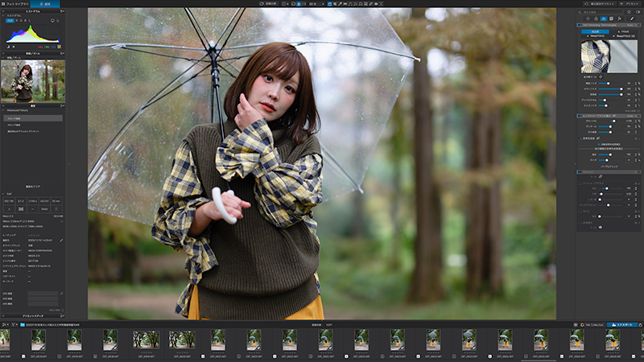
Task: Select the RGB histogram channel
Action: coord(10,21)
